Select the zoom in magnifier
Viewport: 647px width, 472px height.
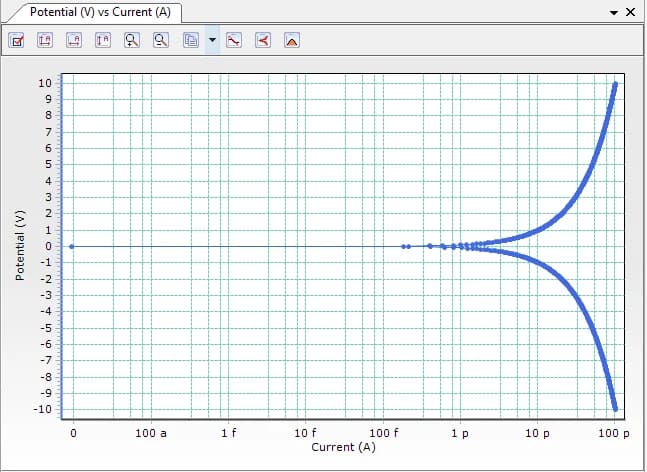point(132,40)
